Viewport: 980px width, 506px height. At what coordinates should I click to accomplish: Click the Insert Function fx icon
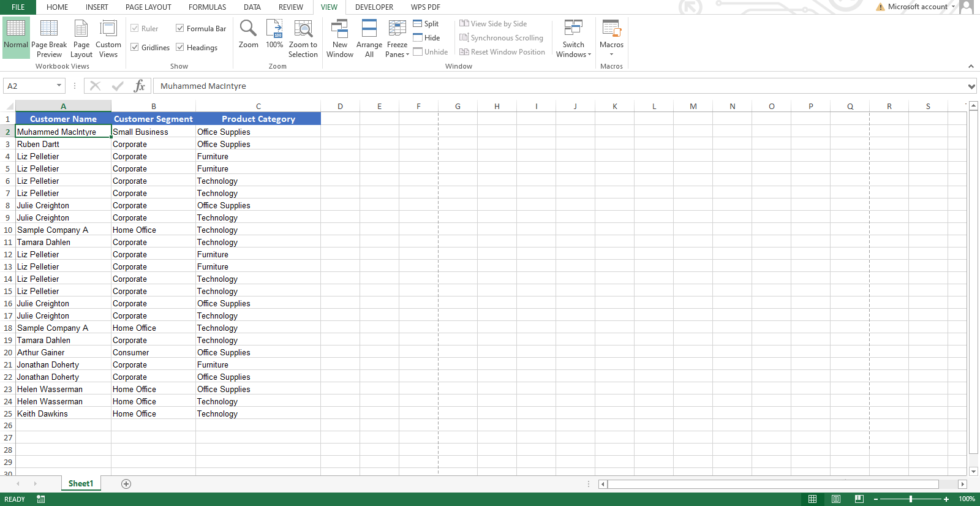click(140, 86)
